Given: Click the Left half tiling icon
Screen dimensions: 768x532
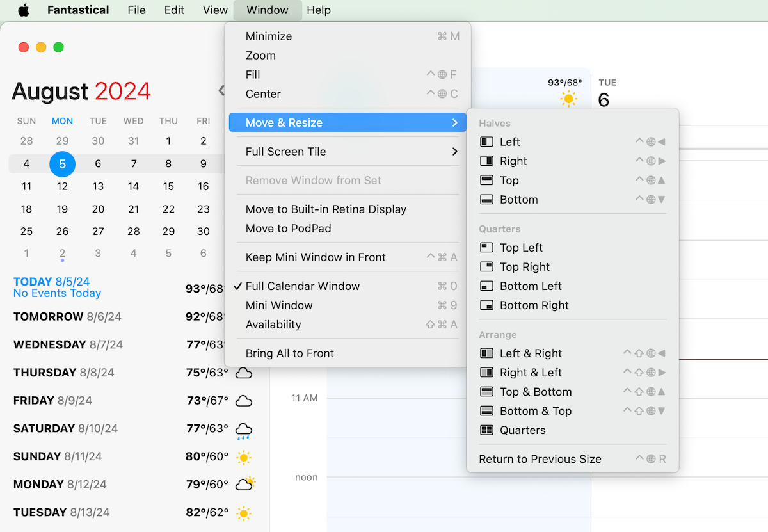Looking at the screenshot, I should (x=486, y=141).
